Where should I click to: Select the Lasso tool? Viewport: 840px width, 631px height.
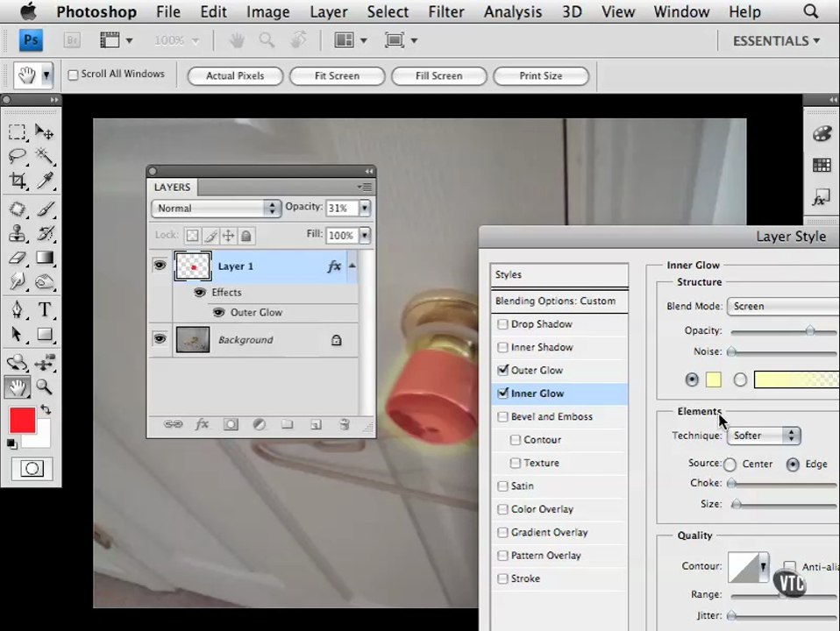(x=18, y=156)
